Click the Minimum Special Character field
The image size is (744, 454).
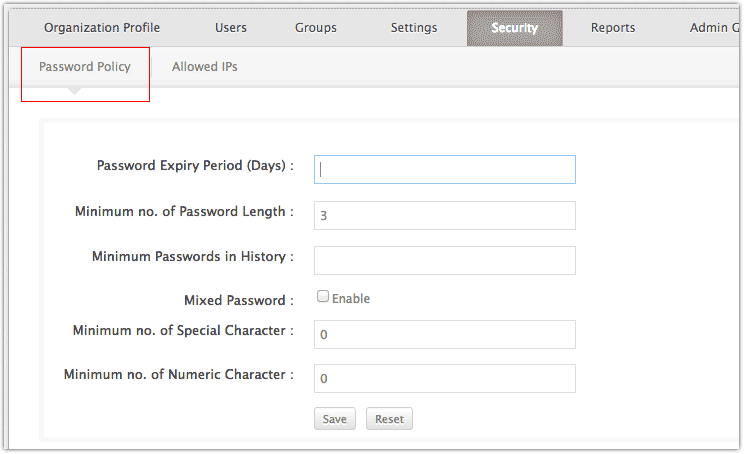tap(445, 334)
